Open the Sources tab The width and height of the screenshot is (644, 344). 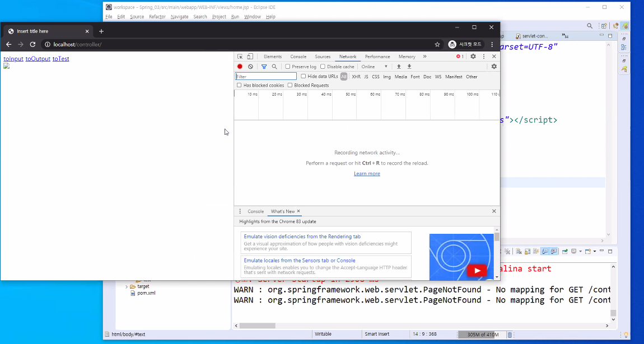(323, 56)
